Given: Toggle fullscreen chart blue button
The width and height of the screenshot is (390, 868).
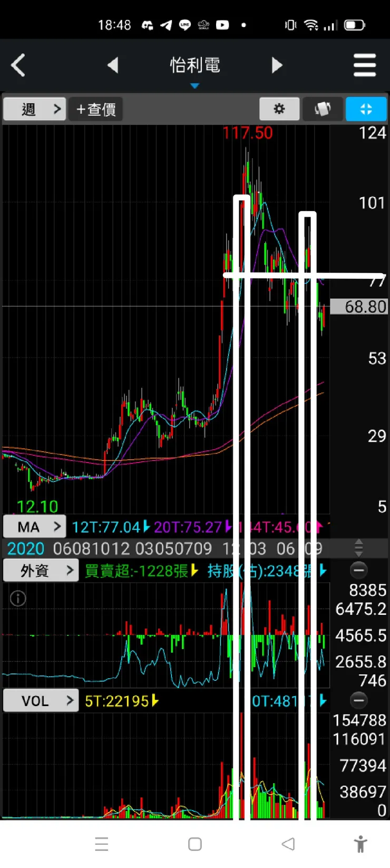Looking at the screenshot, I should click(366, 109).
